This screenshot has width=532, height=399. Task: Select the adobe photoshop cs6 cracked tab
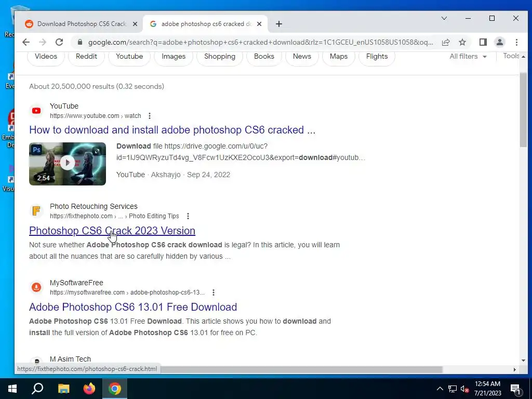point(206,24)
